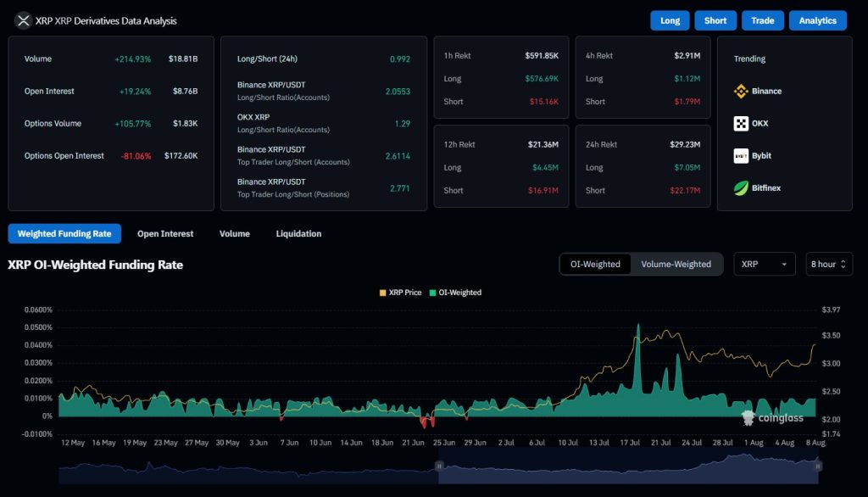The image size is (868, 497).
Task: Click the Options Open Interest change -81.06%
Action: (x=136, y=156)
